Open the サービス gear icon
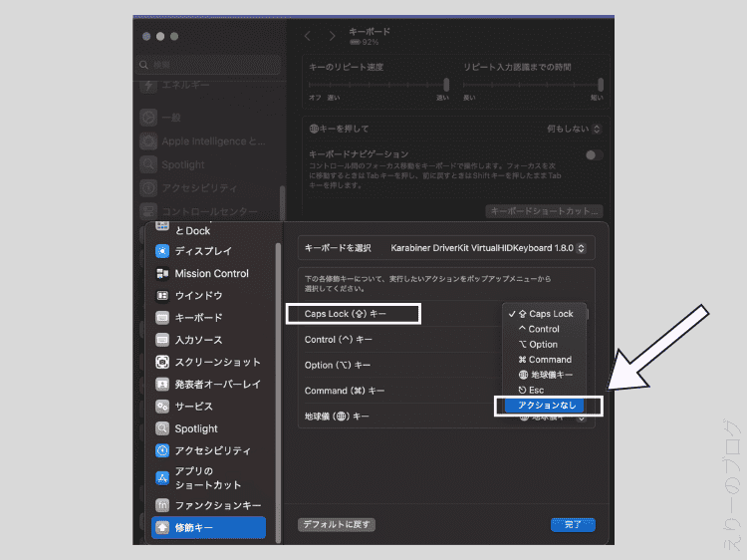 162,407
